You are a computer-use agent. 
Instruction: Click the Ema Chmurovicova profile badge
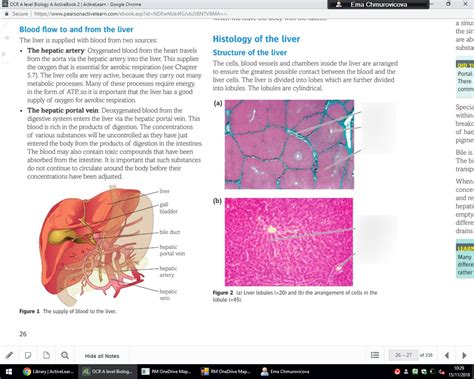click(x=378, y=4)
